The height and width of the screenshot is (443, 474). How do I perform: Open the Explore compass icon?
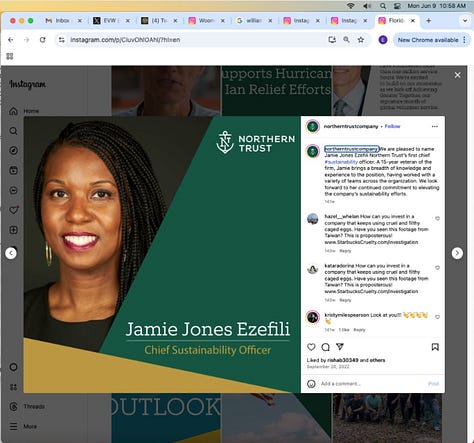[x=13, y=151]
